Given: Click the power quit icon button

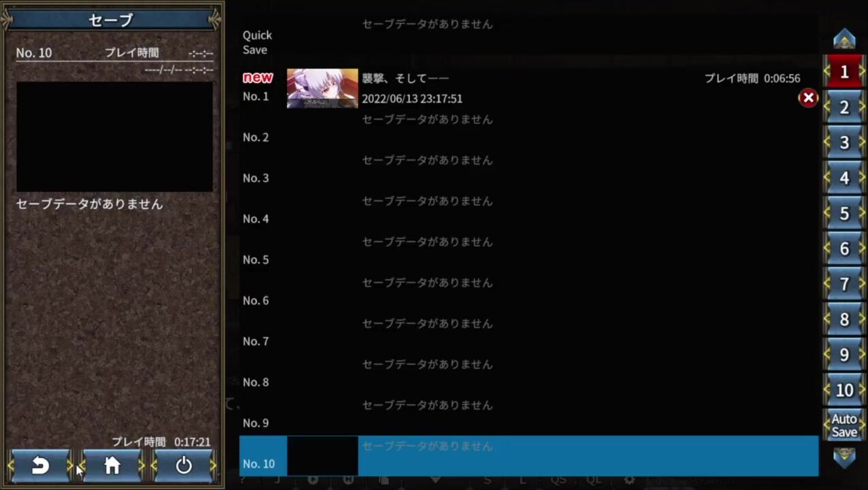Looking at the screenshot, I should pos(183,465).
